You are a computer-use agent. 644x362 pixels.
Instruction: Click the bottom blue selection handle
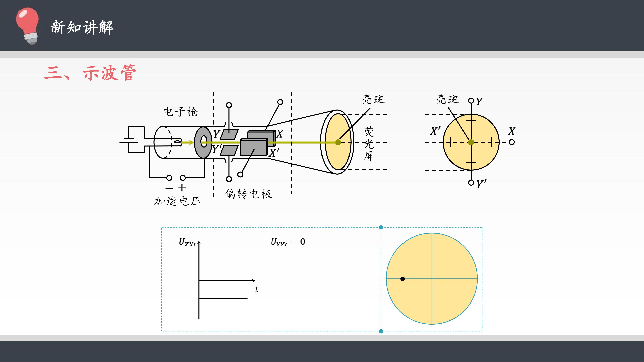click(381, 331)
